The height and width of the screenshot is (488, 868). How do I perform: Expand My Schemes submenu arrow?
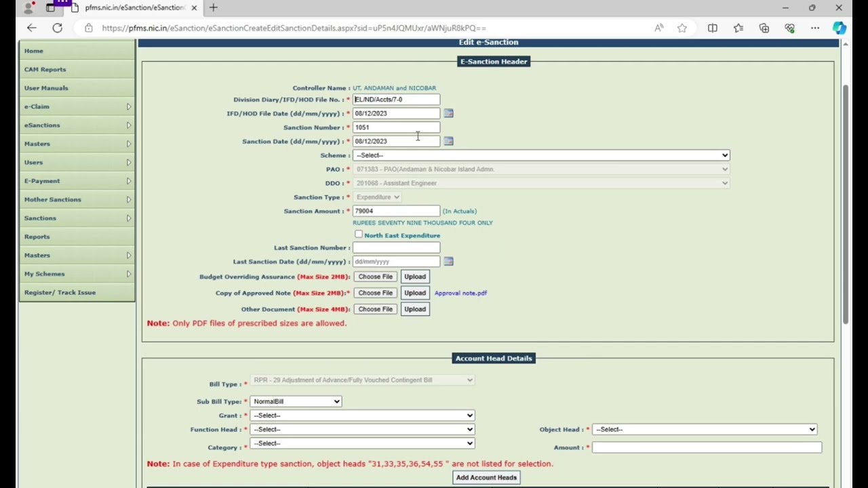[128, 274]
